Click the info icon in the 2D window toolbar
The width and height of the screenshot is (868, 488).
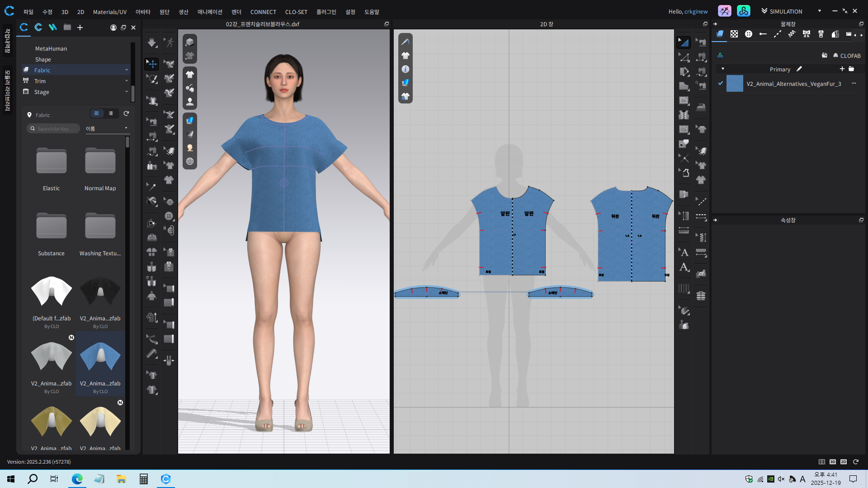pos(406,69)
